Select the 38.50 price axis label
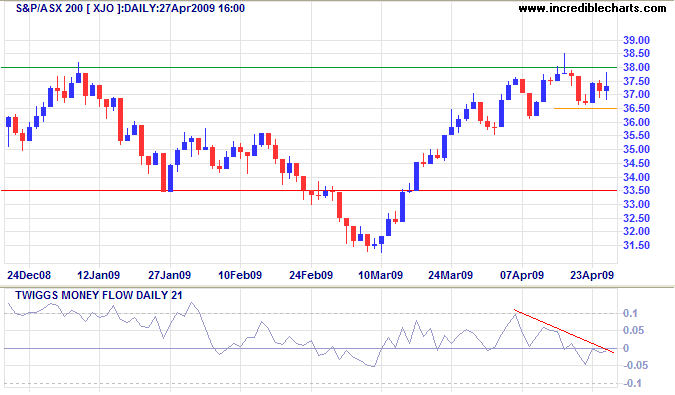Viewport: 675px width, 395px height. [x=636, y=53]
